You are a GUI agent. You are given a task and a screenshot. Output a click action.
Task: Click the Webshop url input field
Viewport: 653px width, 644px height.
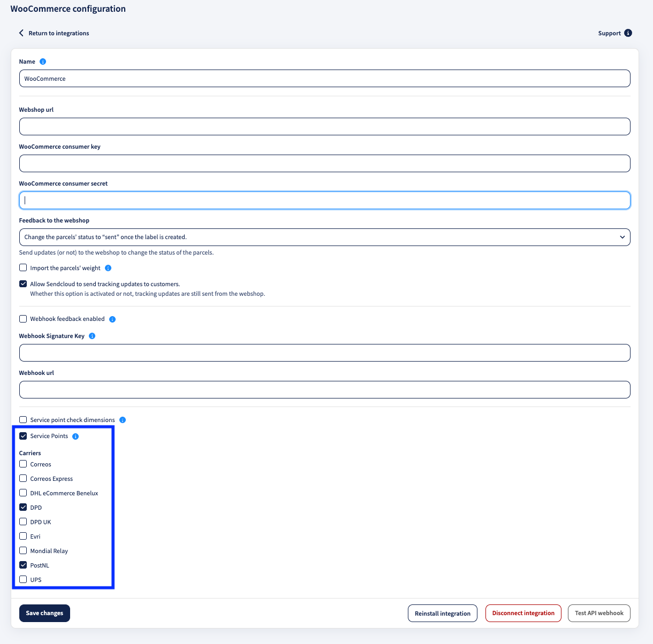click(325, 126)
